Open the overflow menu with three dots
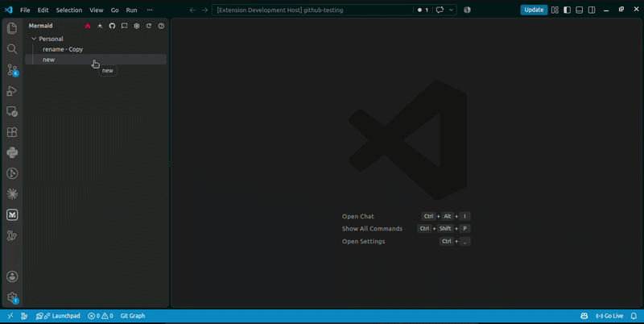 [x=150, y=10]
